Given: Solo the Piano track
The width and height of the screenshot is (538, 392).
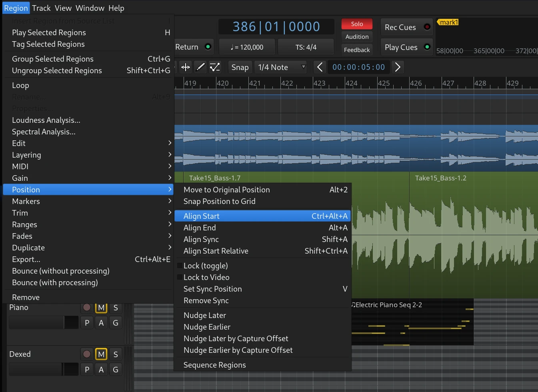Looking at the screenshot, I should pos(116,308).
